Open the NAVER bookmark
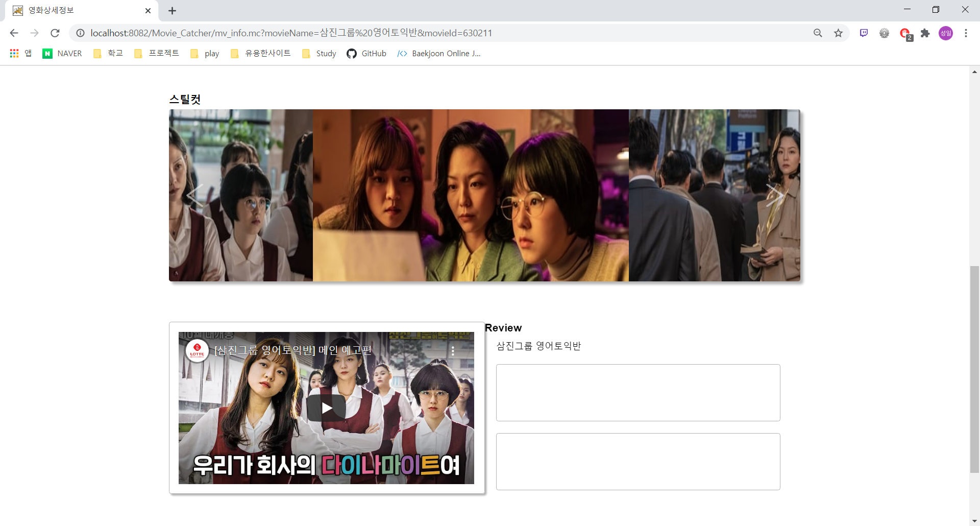Viewport: 980px width, 526px height. point(62,53)
